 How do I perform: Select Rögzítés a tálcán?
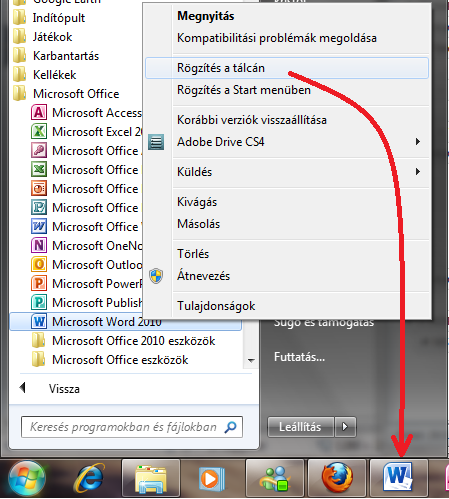point(287,68)
